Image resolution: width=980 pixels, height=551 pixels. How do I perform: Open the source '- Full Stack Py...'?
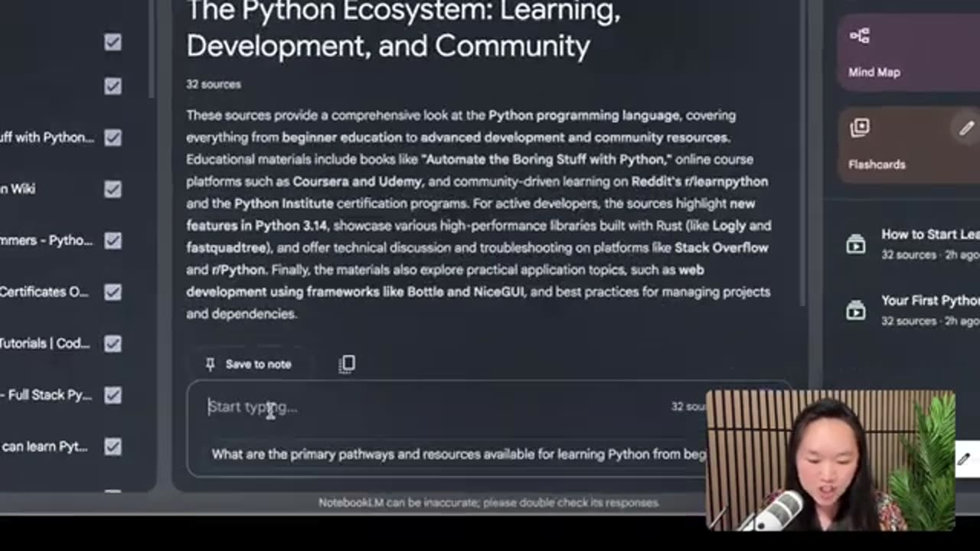click(47, 395)
